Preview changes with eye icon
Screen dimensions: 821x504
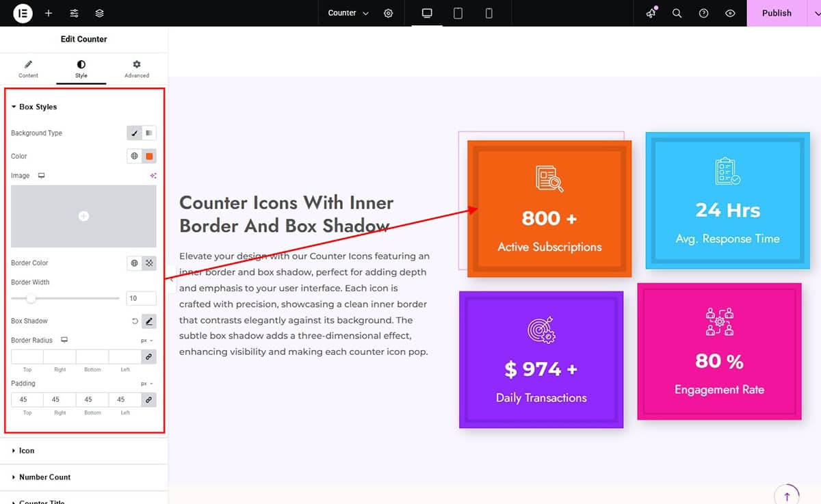click(x=730, y=13)
